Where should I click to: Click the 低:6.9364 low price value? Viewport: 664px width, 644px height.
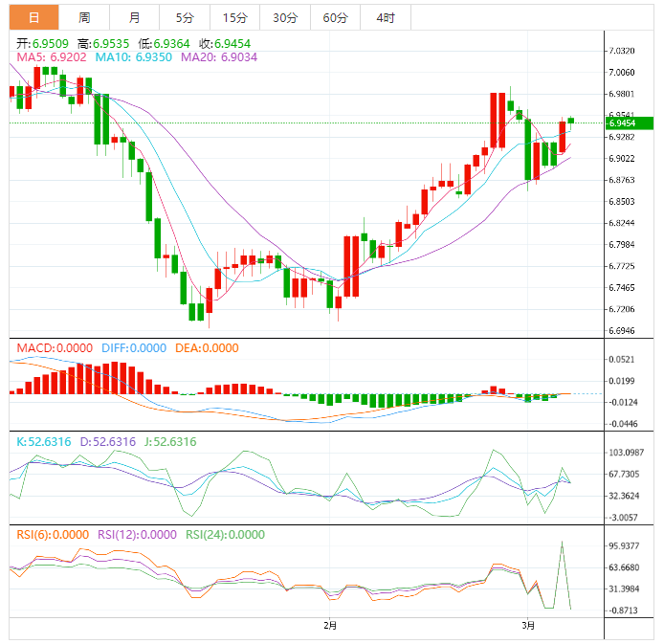164,44
